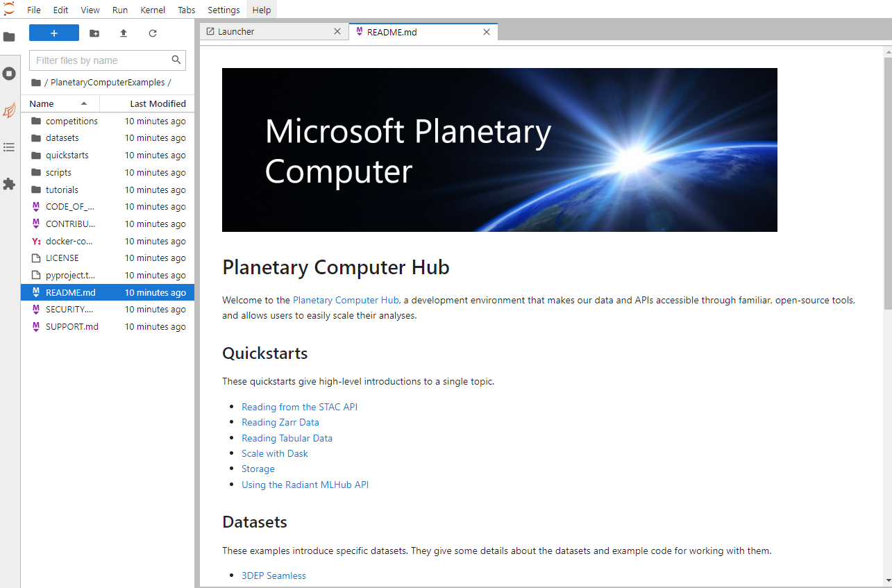The image size is (892, 588).
Task: Click the file icon beside LICENSE
Action: pos(36,258)
